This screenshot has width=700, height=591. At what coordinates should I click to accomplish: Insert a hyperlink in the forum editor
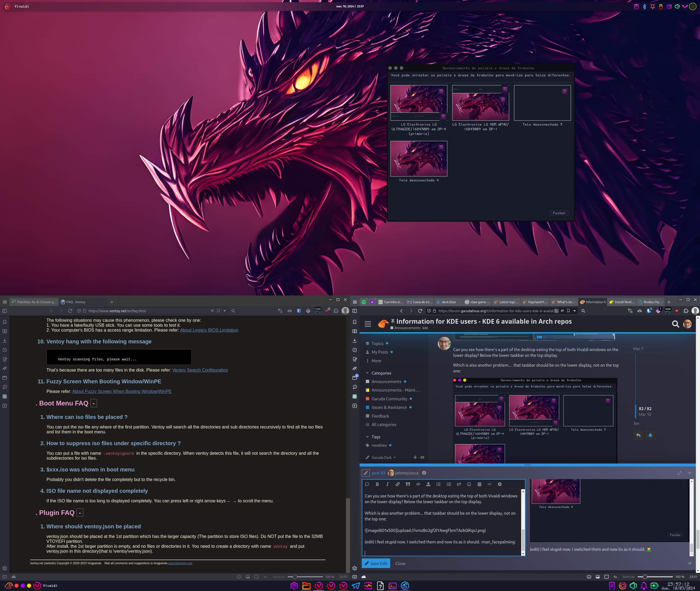pos(398,484)
